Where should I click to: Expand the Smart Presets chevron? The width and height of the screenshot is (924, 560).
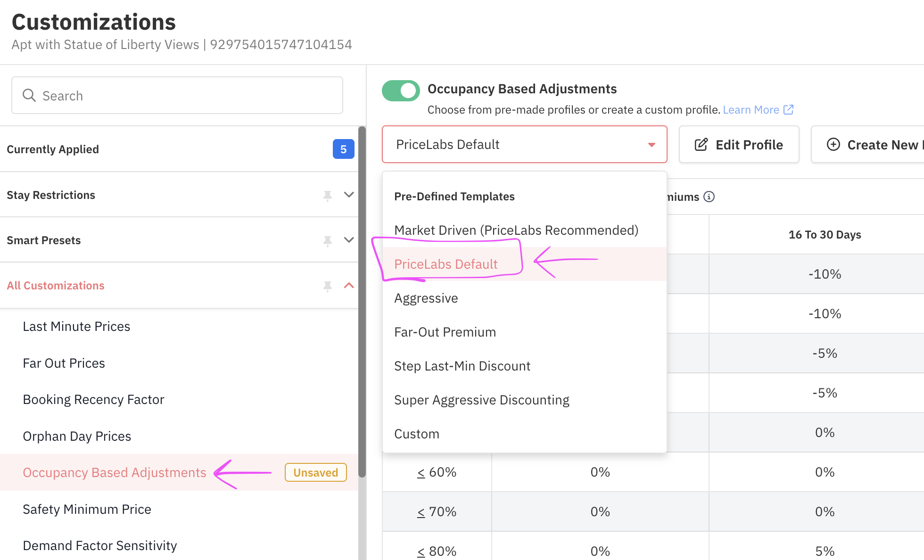(x=349, y=240)
